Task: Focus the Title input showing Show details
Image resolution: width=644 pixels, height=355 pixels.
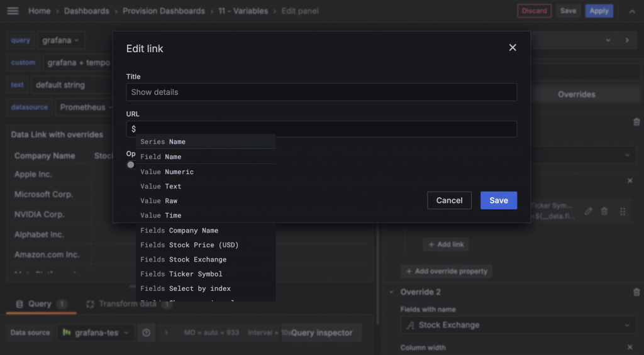Action: (321, 92)
